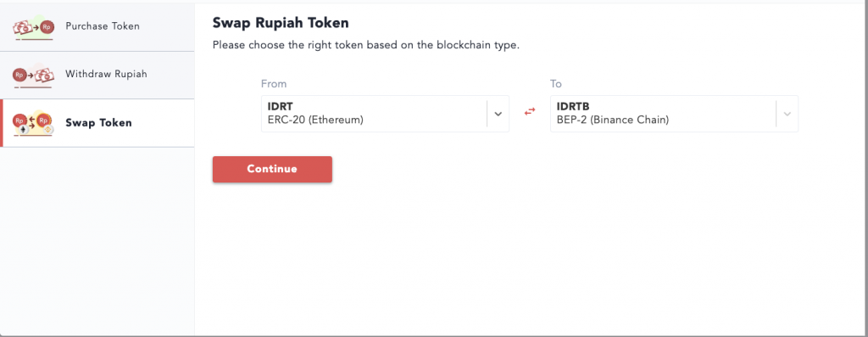The image size is (868, 337).
Task: Click ERC-20 (Ethereum) blockchain label
Action: (x=315, y=119)
